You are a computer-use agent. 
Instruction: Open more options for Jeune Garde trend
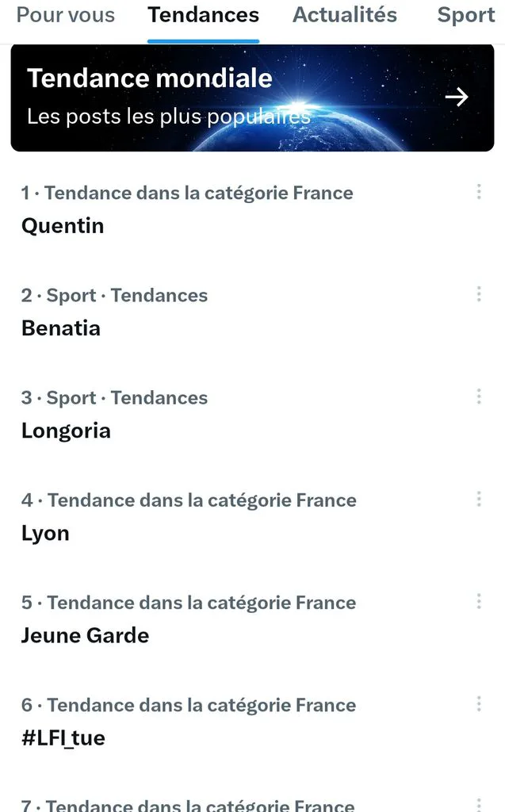479,601
